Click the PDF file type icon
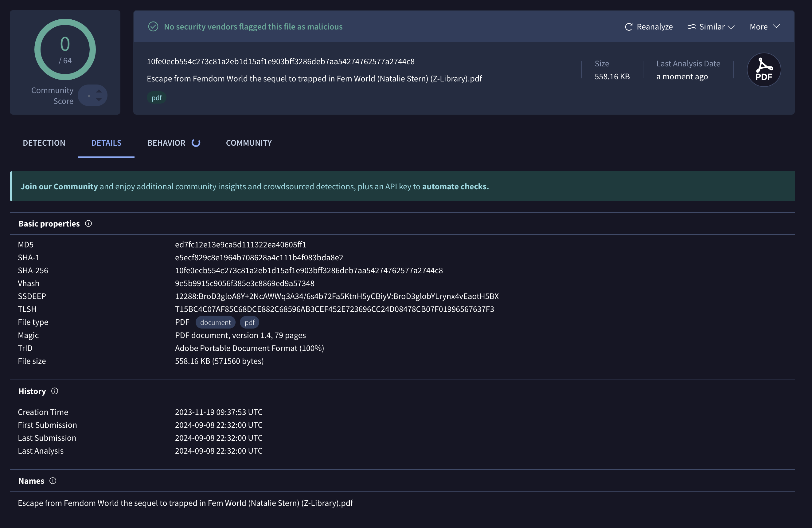 pyautogui.click(x=764, y=70)
